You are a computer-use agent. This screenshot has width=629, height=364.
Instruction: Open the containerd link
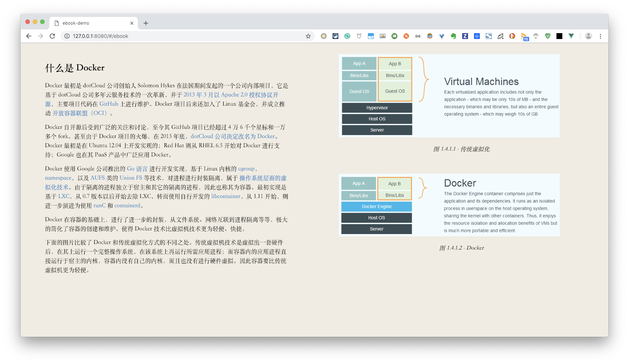coord(127,205)
